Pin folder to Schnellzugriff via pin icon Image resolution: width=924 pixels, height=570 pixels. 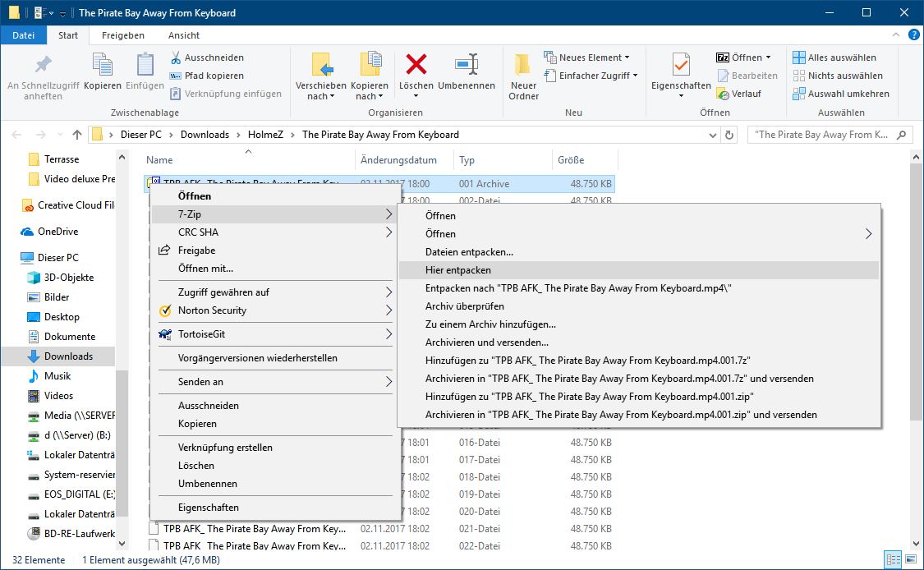click(43, 64)
